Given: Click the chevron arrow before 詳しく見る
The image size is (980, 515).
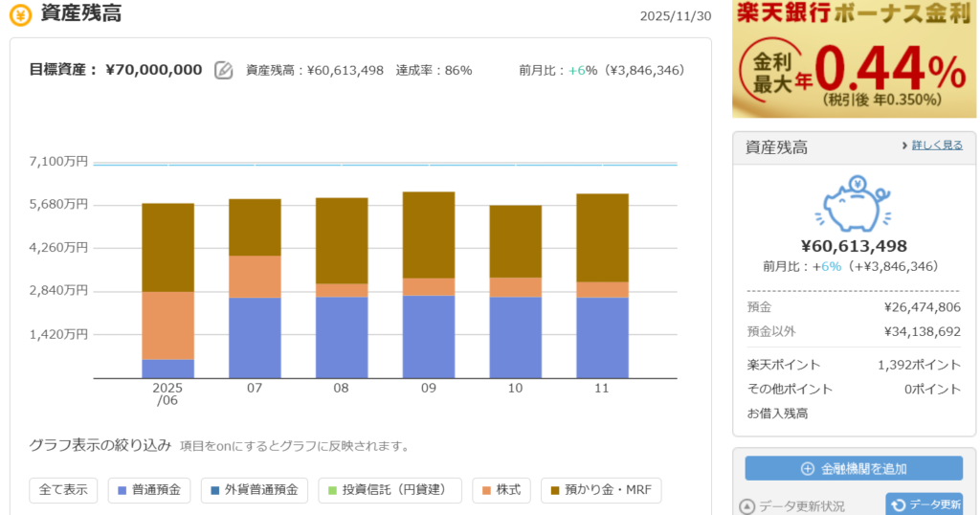Looking at the screenshot, I should point(903,146).
